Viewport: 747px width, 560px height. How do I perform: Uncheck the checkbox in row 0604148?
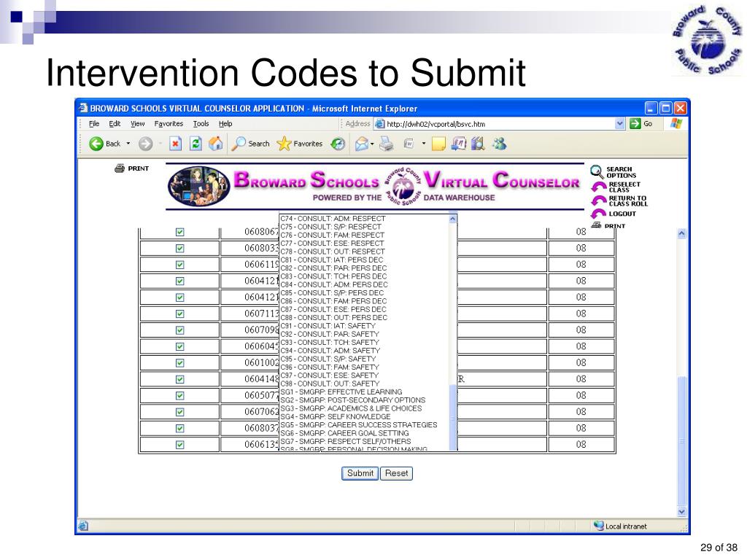point(179,379)
